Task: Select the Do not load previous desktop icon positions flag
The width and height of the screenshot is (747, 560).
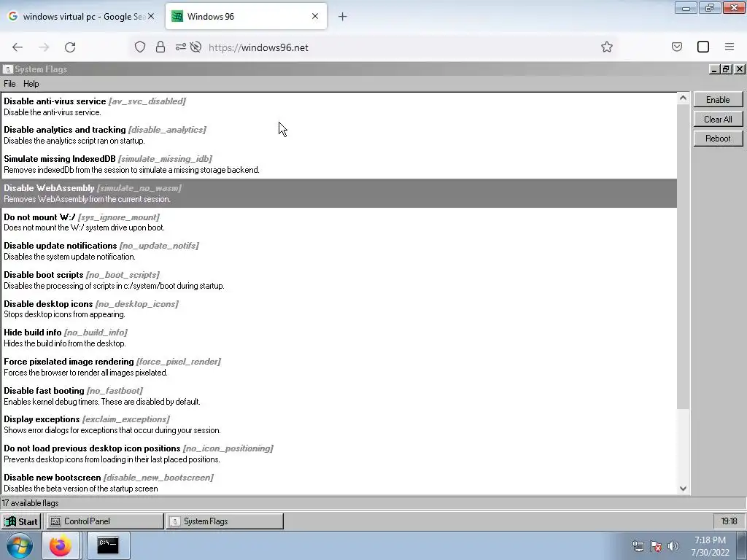Action: click(x=338, y=454)
